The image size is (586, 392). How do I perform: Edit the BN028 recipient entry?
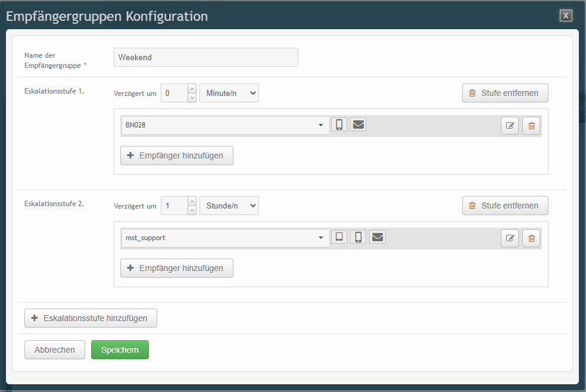click(x=510, y=126)
